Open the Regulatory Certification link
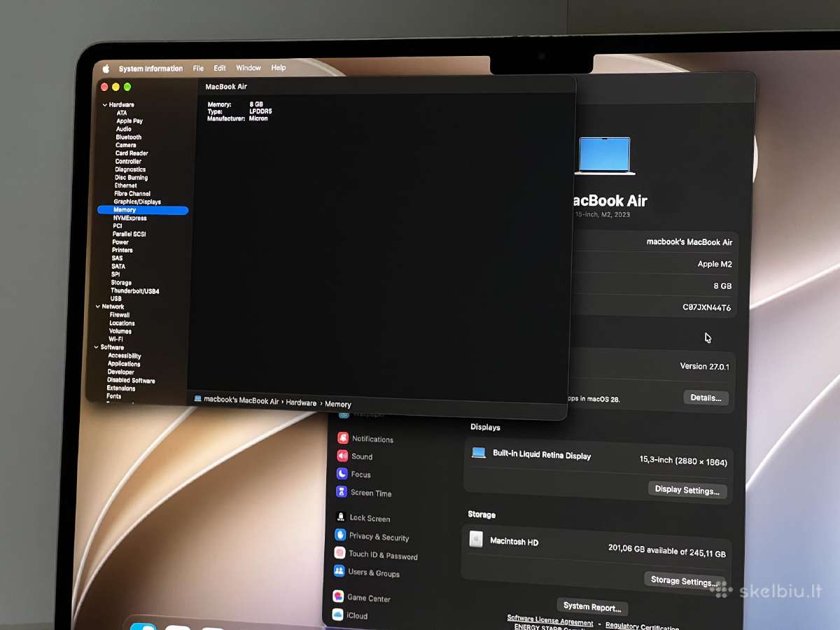Screen dimensions: 840x630 tap(642, 625)
